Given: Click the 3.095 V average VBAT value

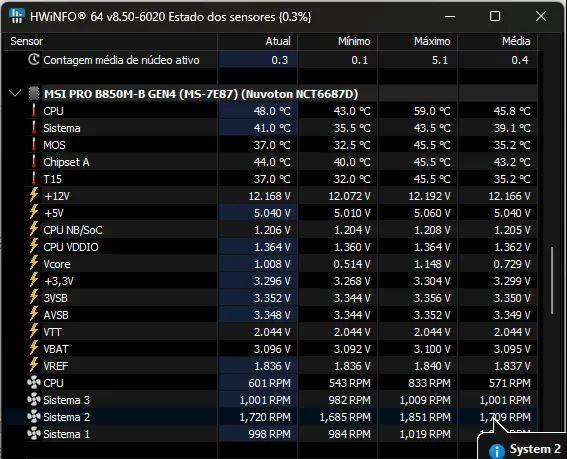Looking at the screenshot, I should click(512, 349).
